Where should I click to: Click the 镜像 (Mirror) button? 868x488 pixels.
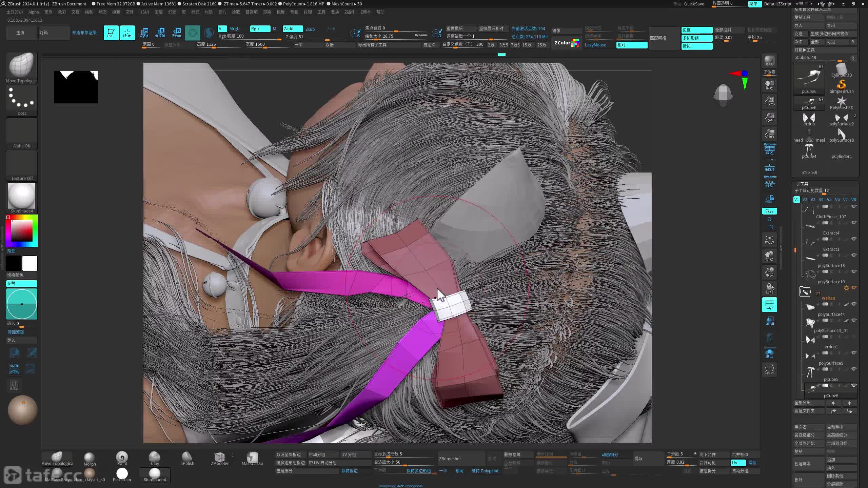tap(567, 30)
